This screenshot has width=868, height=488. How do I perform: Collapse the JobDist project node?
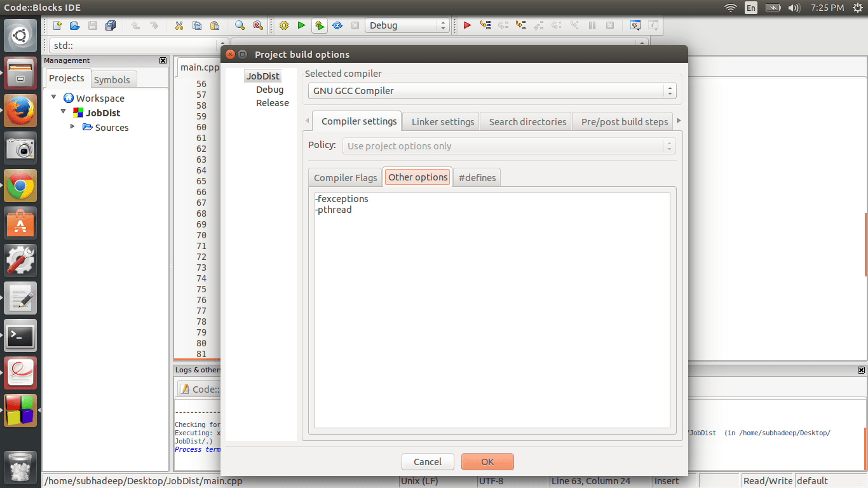(63, 112)
